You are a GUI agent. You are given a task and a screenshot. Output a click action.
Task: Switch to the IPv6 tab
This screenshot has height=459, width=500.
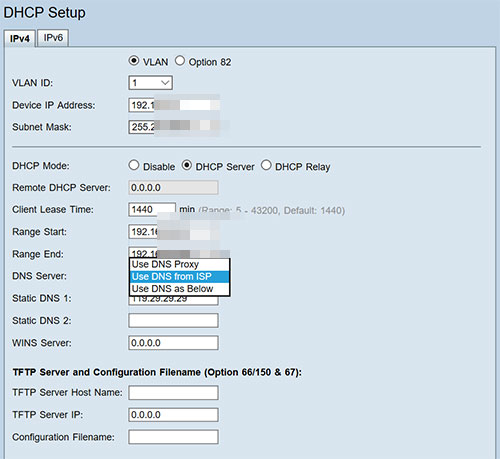[53, 38]
